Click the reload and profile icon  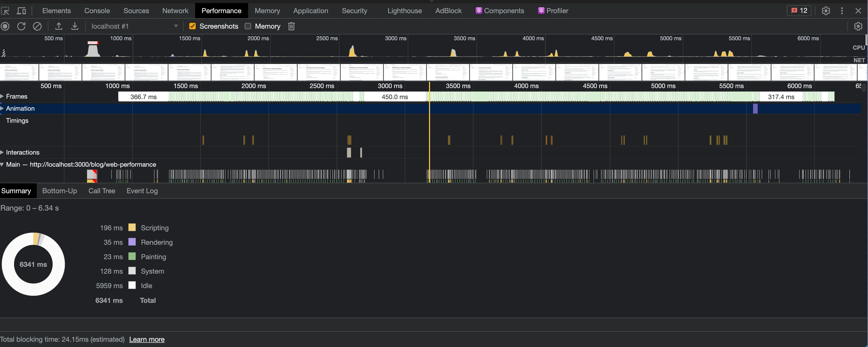(21, 26)
